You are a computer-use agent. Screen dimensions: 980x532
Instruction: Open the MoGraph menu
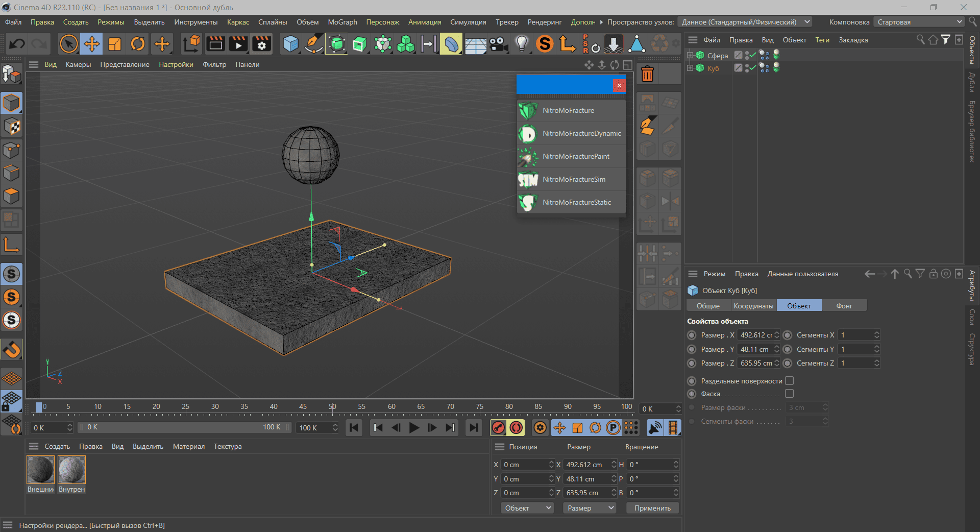click(342, 22)
